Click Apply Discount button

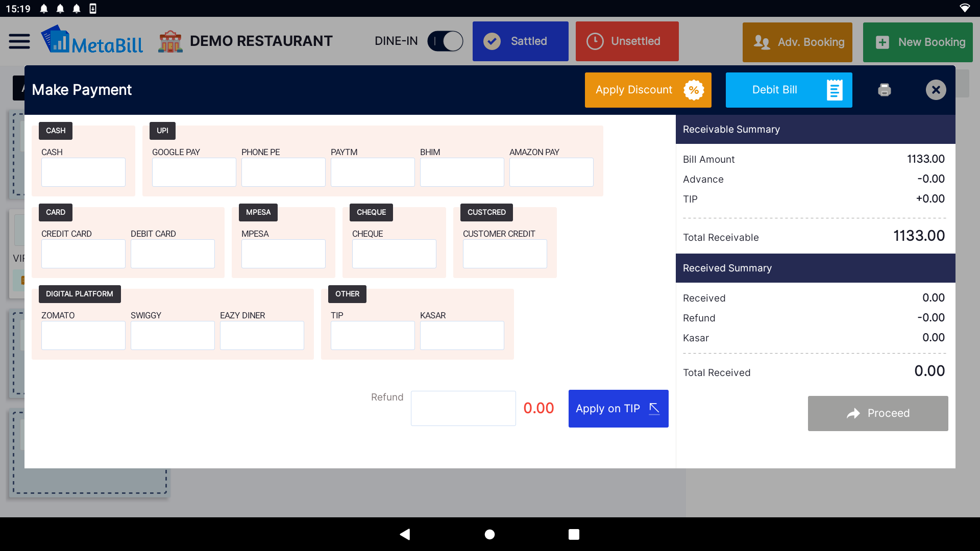coord(648,90)
